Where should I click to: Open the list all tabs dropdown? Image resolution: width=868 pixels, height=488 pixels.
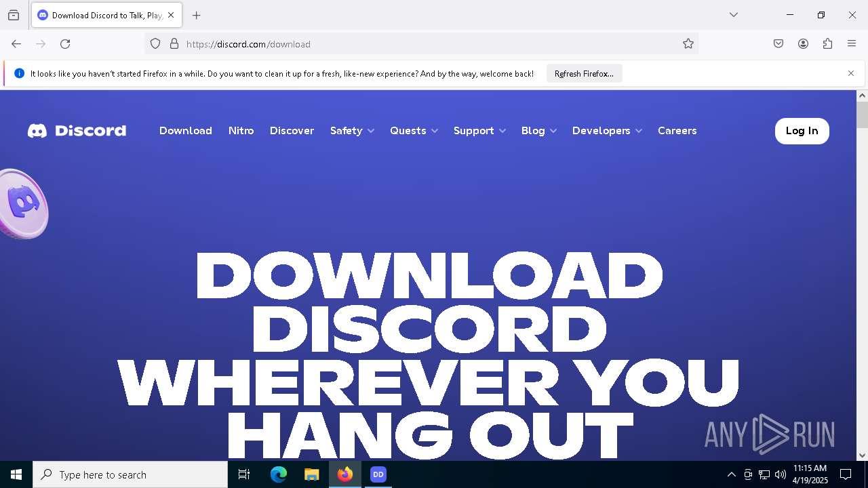734,15
